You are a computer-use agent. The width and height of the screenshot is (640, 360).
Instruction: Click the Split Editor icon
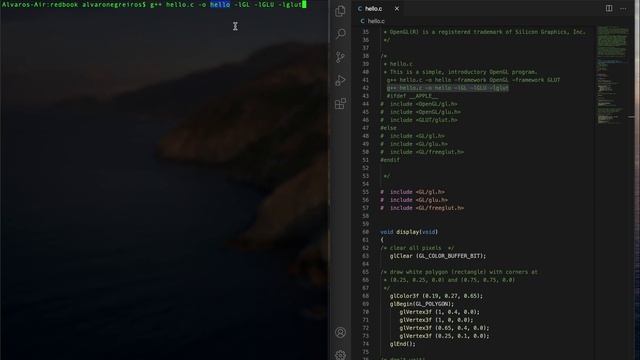[x=609, y=8]
